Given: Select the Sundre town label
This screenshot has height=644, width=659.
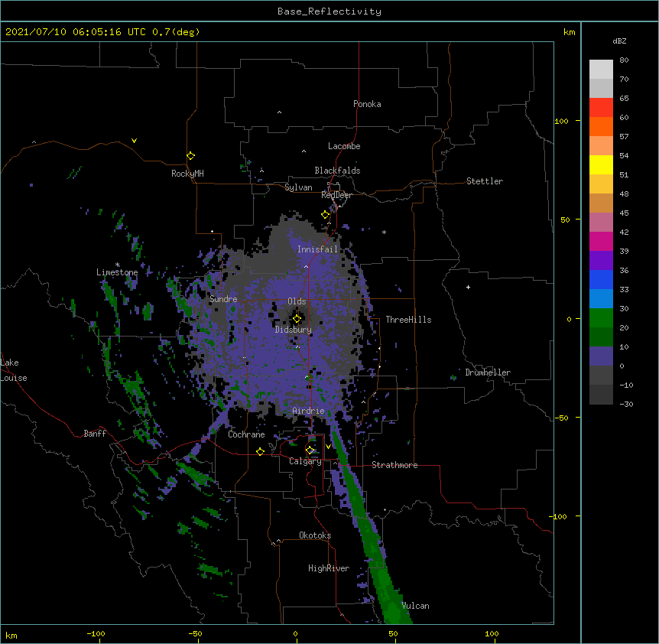Looking at the screenshot, I should (223, 299).
